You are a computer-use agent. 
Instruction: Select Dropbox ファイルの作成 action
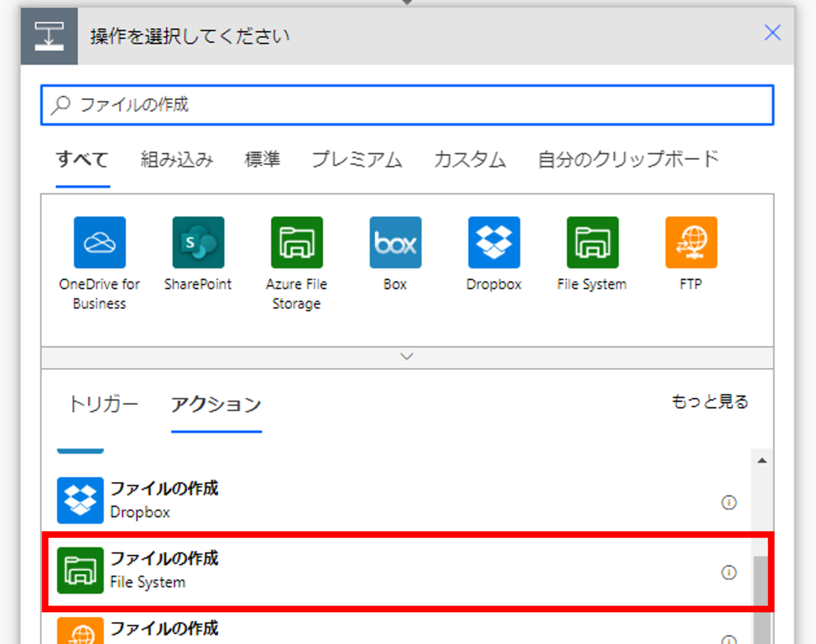[396, 500]
